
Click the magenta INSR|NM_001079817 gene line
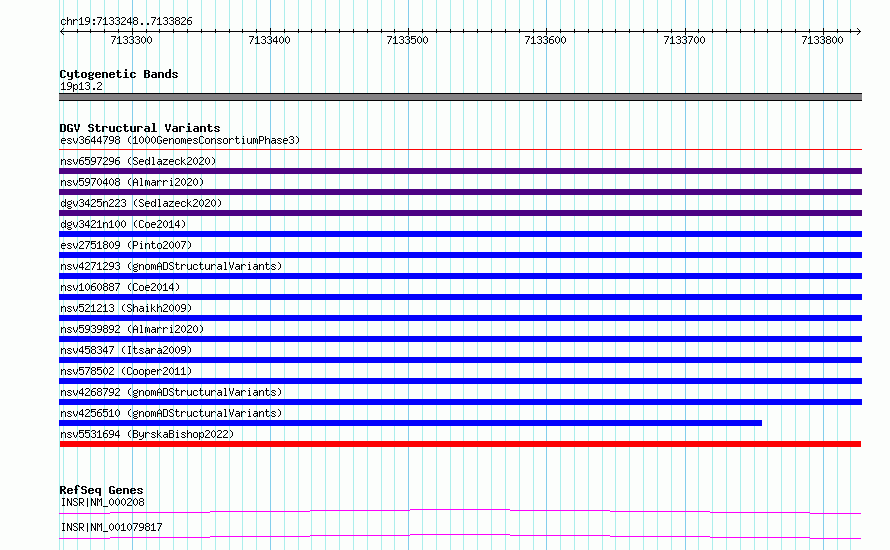pos(460,536)
